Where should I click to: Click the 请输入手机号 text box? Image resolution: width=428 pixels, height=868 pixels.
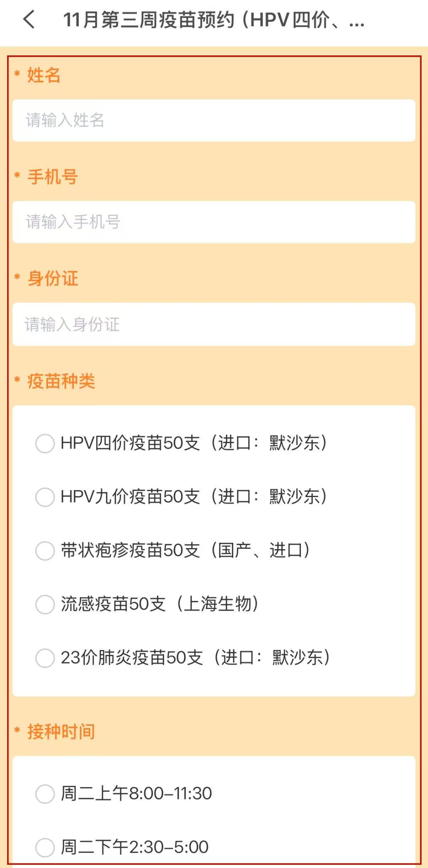point(214,222)
